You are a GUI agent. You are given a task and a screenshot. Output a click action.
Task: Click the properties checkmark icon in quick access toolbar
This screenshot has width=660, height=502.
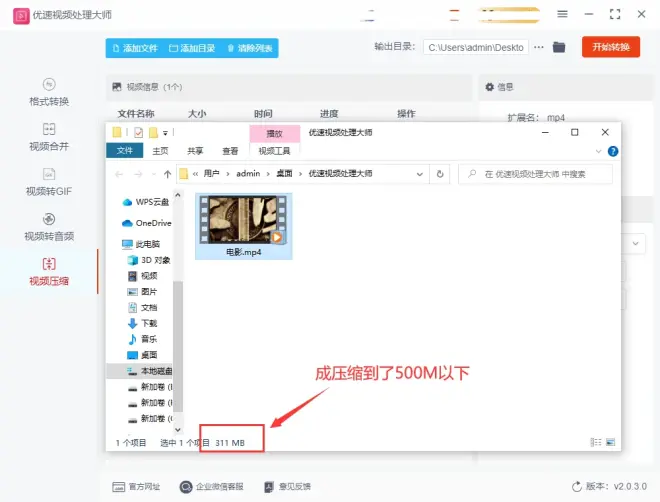pyautogui.click(x=138, y=133)
